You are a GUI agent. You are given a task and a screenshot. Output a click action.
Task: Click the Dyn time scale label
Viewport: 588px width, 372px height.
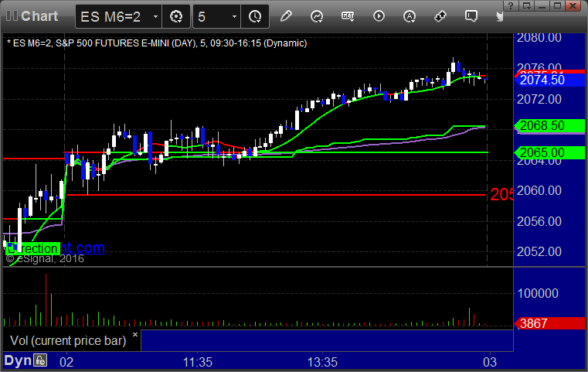[18, 360]
